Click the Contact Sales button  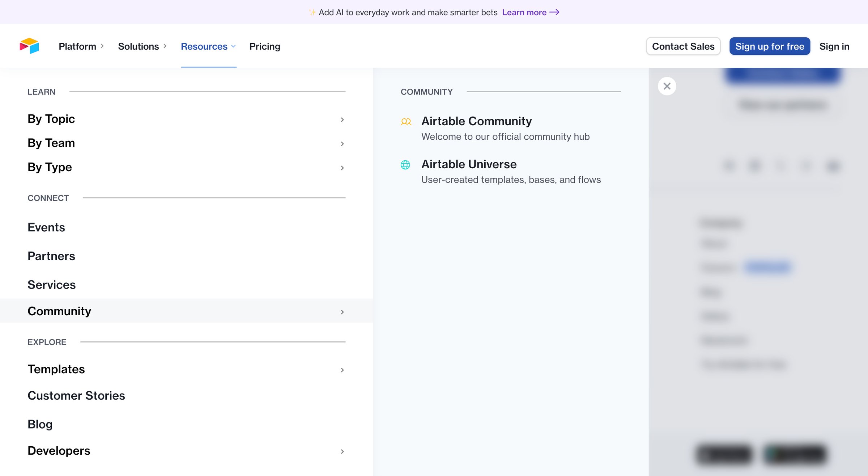tap(683, 46)
